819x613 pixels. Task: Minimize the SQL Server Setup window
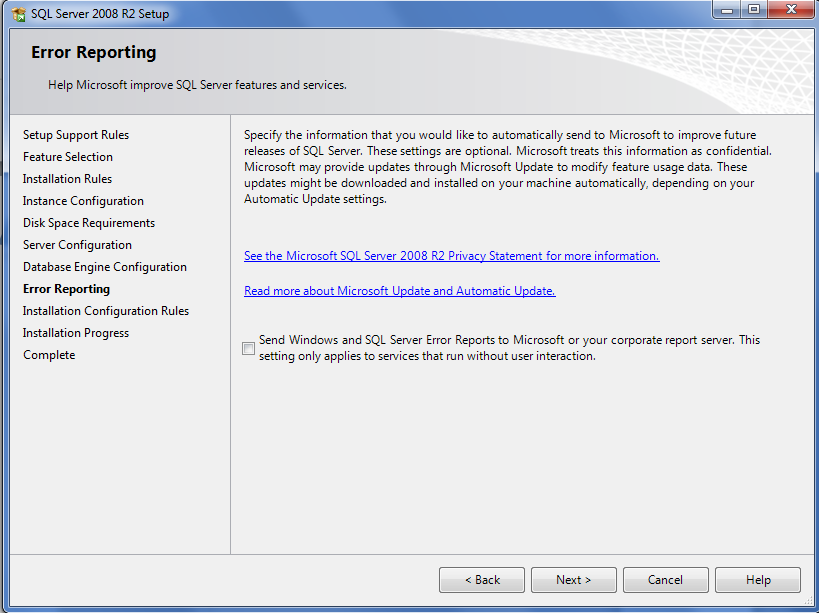[727, 9]
